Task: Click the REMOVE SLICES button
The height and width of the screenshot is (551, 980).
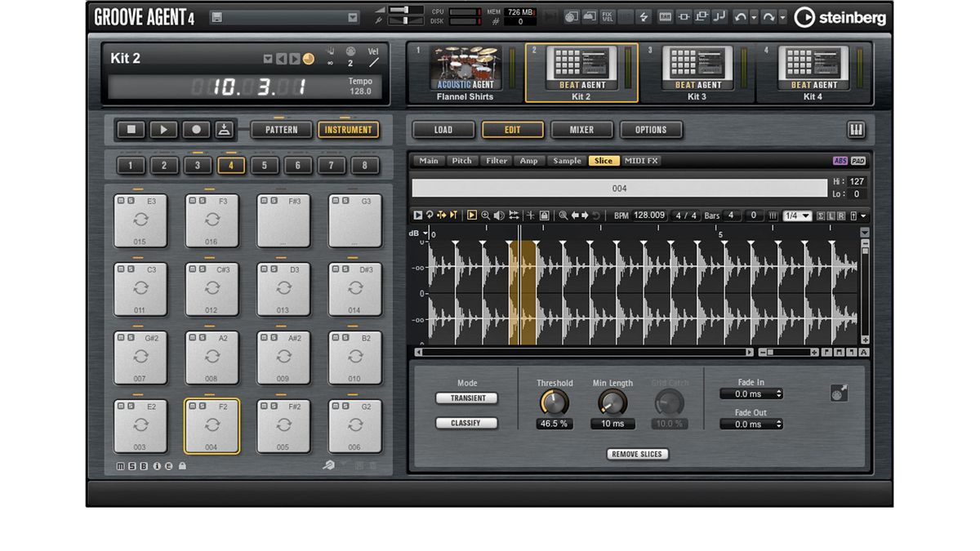Action: 638,454
